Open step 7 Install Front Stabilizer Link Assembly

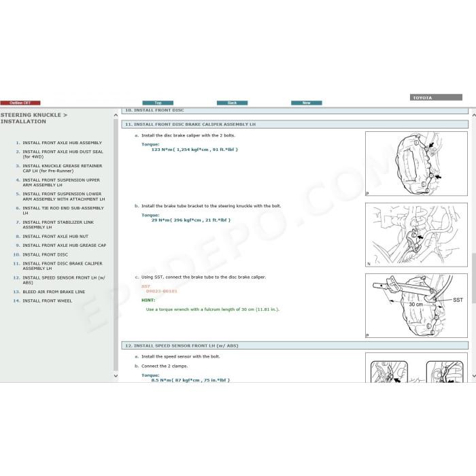tap(58, 224)
